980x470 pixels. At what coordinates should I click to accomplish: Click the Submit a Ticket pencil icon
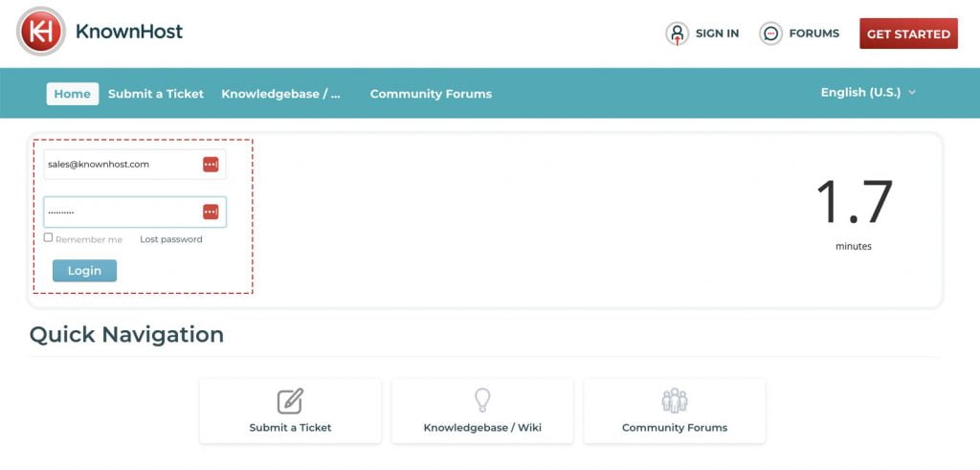click(290, 401)
